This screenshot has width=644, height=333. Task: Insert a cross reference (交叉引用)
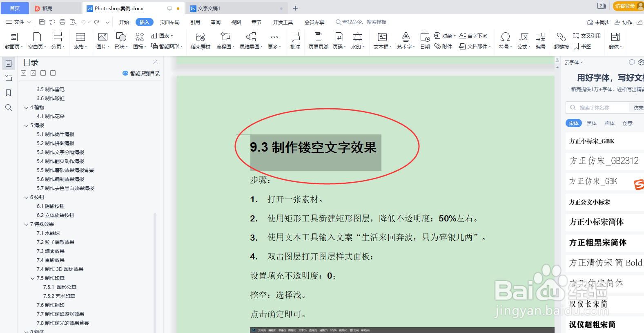[x=586, y=36]
